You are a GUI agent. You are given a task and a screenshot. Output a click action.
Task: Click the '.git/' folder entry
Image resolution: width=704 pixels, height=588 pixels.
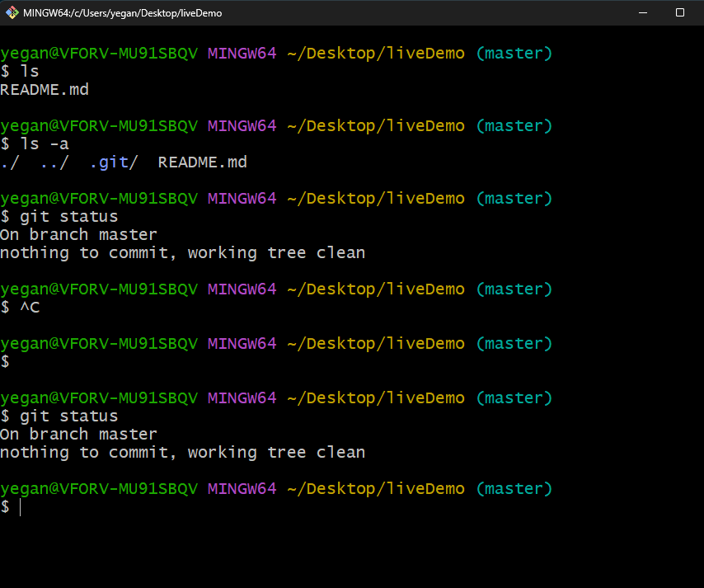pyautogui.click(x=114, y=162)
